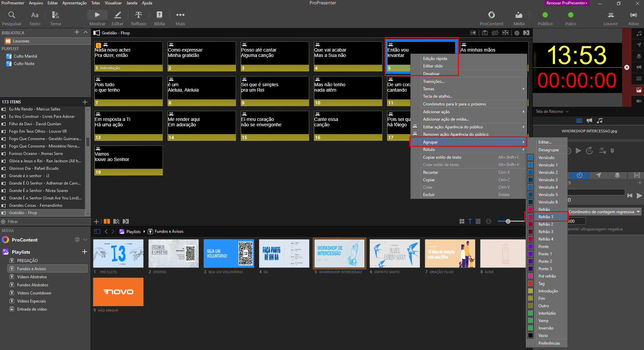Select the WORKSHOP INTERCESSAO media thumbnail
Image resolution: width=644 pixels, height=350 pixels.
(340, 253)
